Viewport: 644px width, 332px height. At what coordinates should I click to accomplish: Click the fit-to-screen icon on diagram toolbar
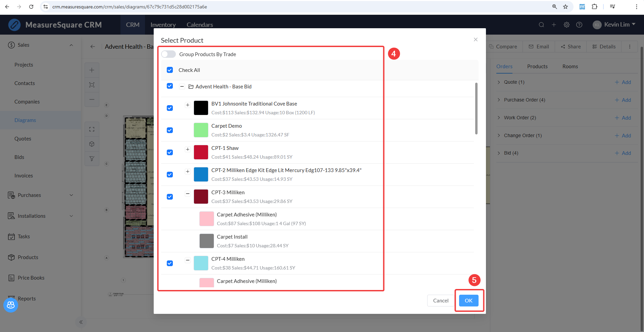[x=92, y=85]
